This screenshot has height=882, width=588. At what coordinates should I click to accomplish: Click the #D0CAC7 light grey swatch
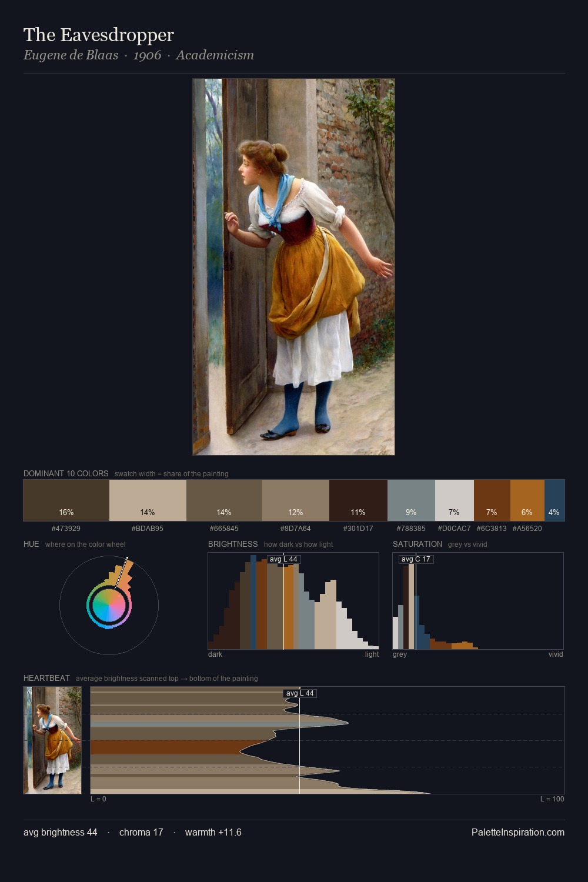(455, 500)
